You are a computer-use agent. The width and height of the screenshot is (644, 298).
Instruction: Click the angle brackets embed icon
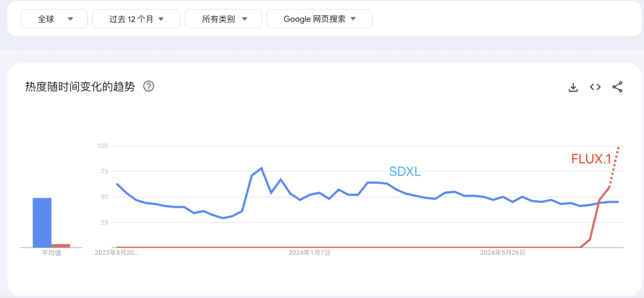(x=595, y=87)
